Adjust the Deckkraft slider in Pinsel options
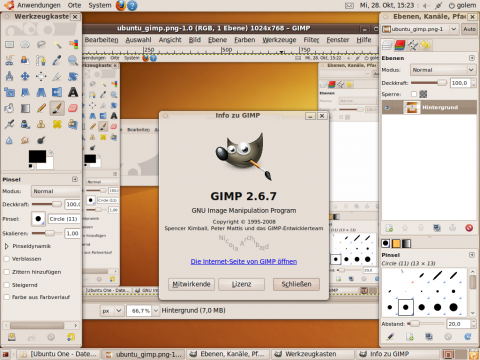The image size is (480, 360). tap(47, 204)
